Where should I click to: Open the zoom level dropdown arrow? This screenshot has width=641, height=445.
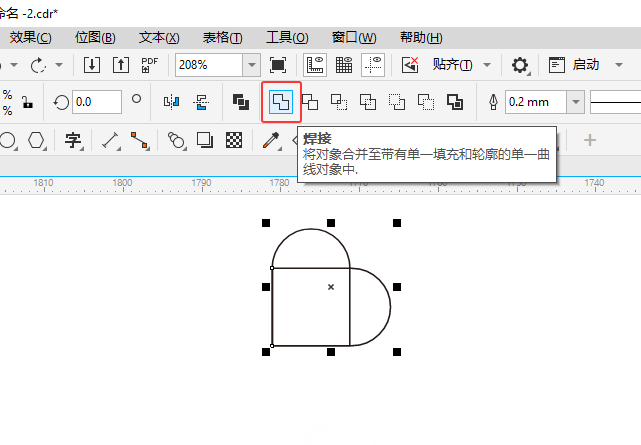point(252,65)
